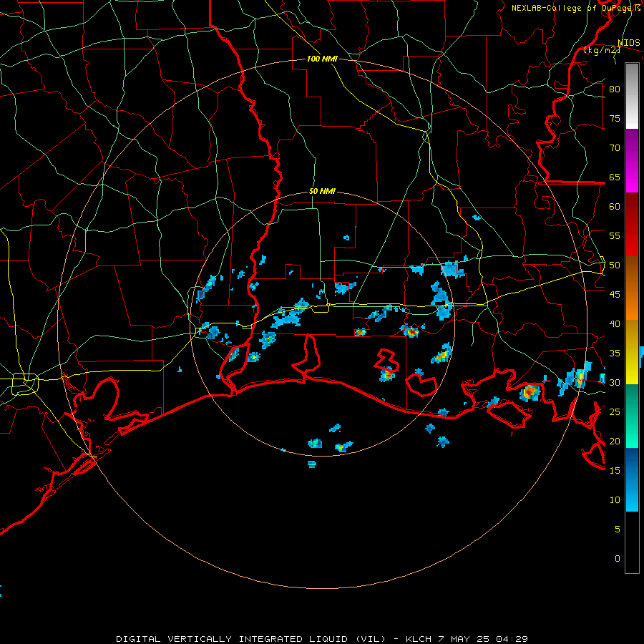The image size is (644, 644).
Task: Click the scale value 35
Action: point(615,353)
